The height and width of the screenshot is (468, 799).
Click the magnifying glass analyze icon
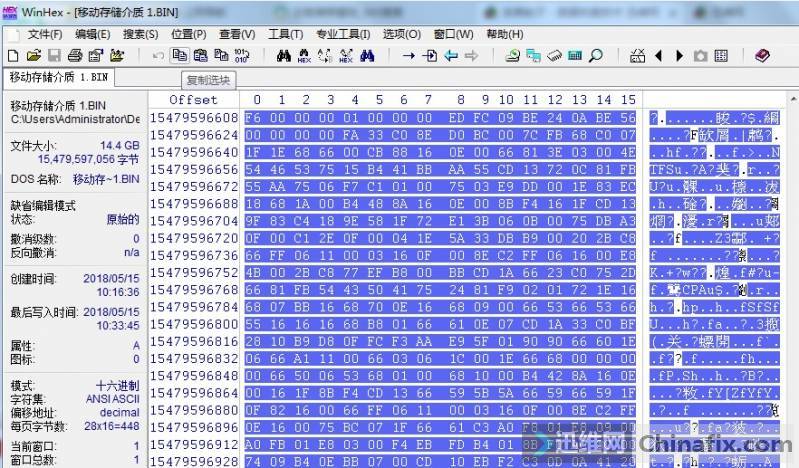coord(596,56)
